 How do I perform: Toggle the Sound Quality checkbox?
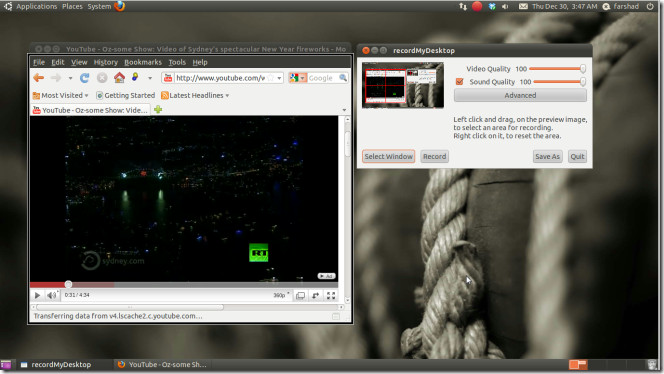(459, 81)
